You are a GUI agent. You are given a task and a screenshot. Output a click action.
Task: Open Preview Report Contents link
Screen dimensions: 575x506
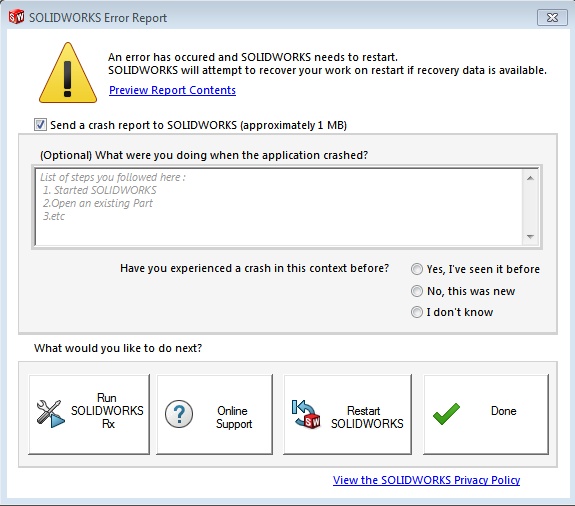172,90
